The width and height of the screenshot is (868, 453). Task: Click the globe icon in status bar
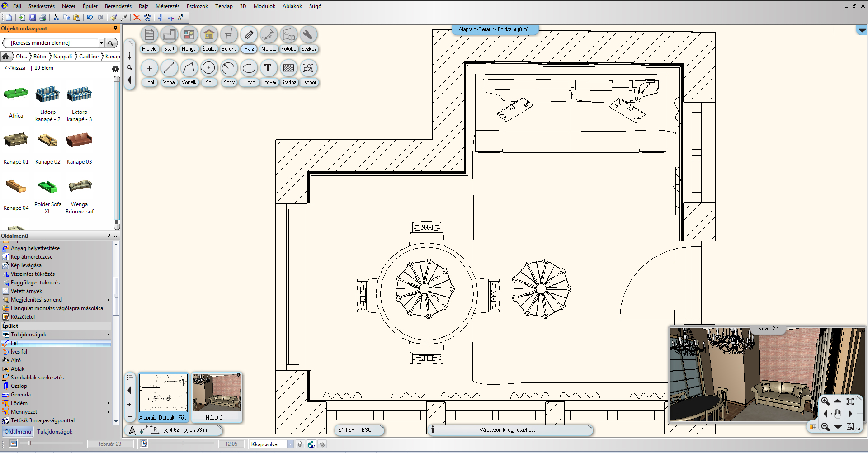coord(311,444)
